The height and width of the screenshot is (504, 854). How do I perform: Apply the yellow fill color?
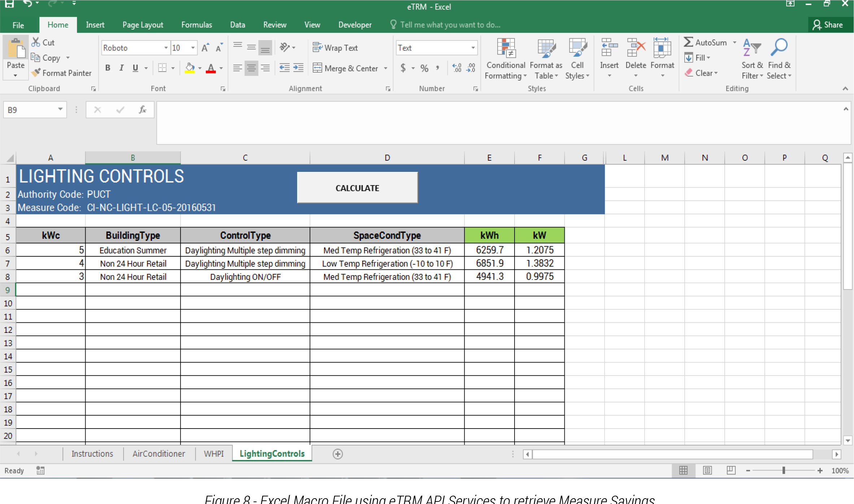click(190, 68)
